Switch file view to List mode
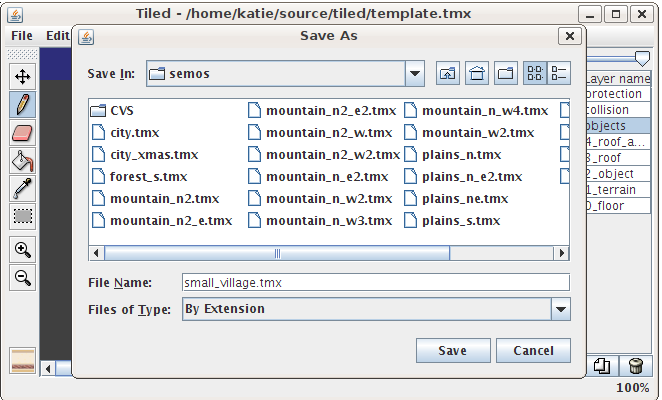 [535, 74]
